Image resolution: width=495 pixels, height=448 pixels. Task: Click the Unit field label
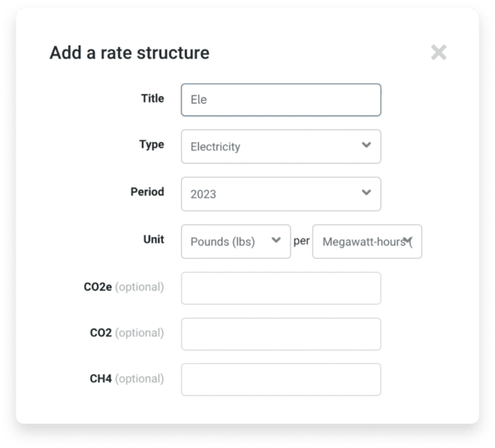(x=153, y=239)
